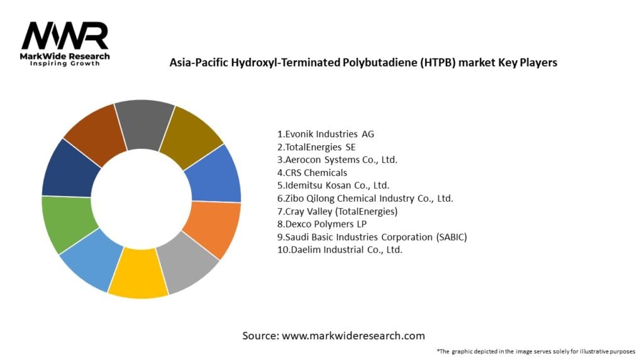Click the light blue donut segment
The height and width of the screenshot is (362, 644).
(x=91, y=260)
